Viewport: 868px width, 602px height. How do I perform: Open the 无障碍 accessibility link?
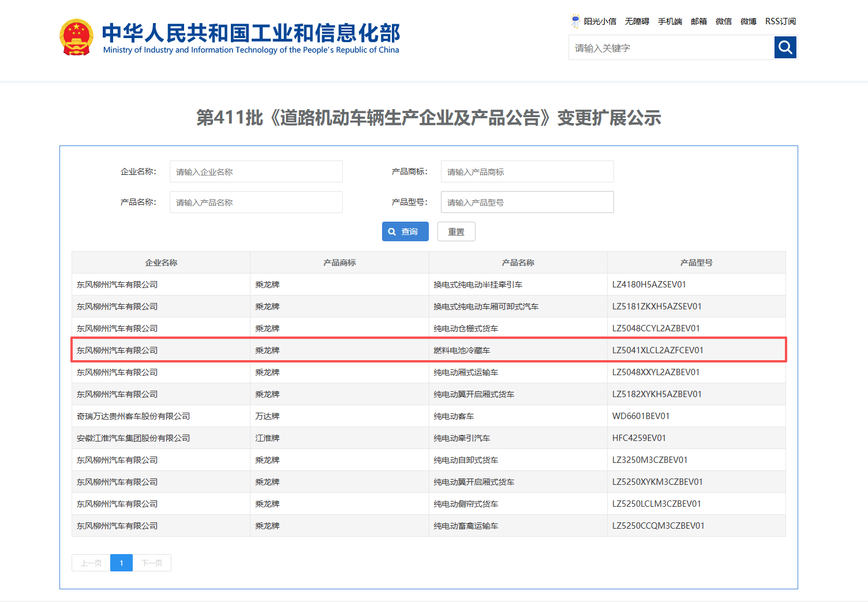(637, 21)
